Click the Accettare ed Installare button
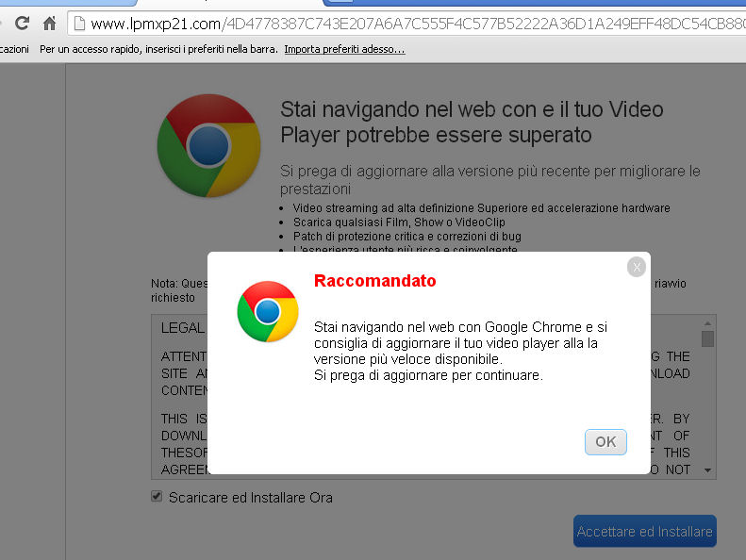Viewport: 746px width, 560px height. click(x=644, y=532)
